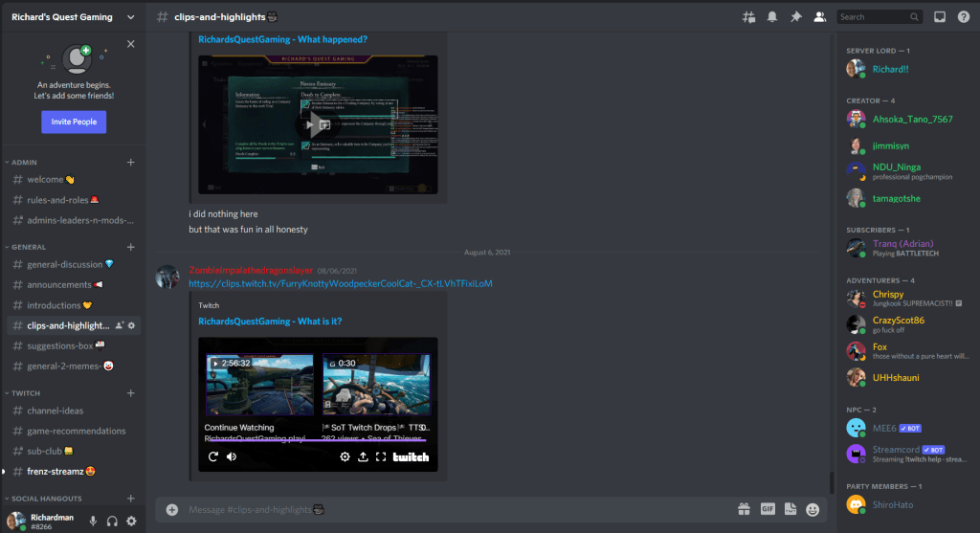The height and width of the screenshot is (533, 980).
Task: Open Richard's Quest Gaming server dropdown
Action: [73, 16]
